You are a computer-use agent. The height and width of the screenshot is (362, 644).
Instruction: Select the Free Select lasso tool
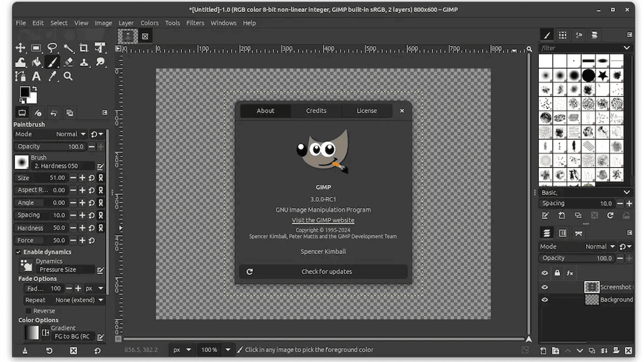(x=52, y=48)
